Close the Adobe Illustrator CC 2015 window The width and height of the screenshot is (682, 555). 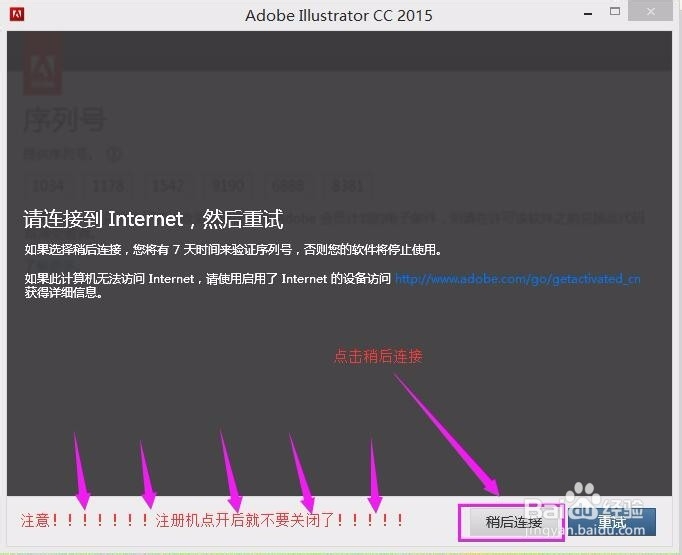[x=650, y=11]
